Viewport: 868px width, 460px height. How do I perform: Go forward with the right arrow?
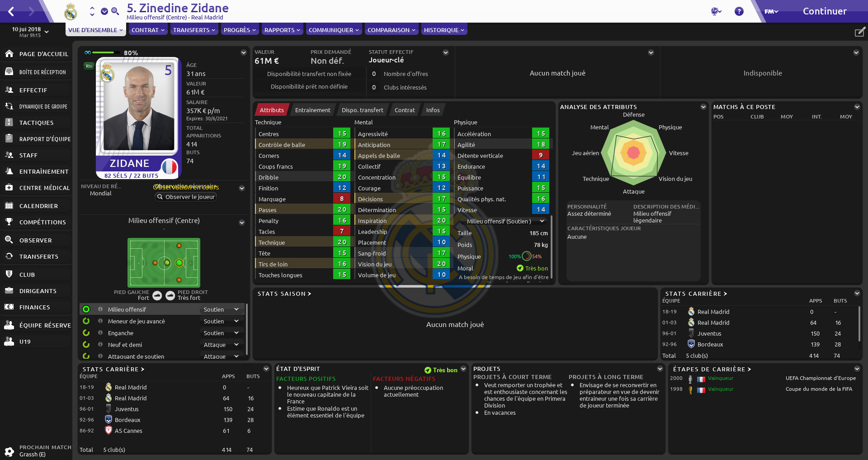[31, 11]
